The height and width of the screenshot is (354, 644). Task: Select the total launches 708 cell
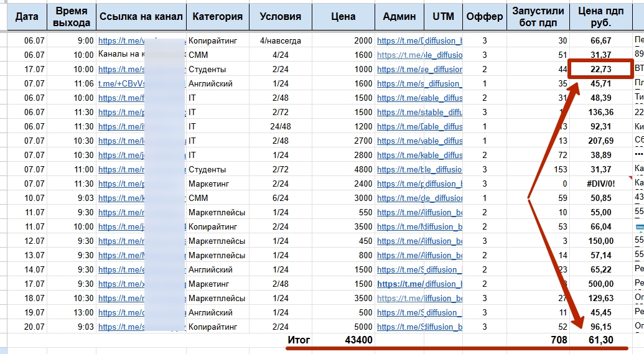click(x=538, y=340)
